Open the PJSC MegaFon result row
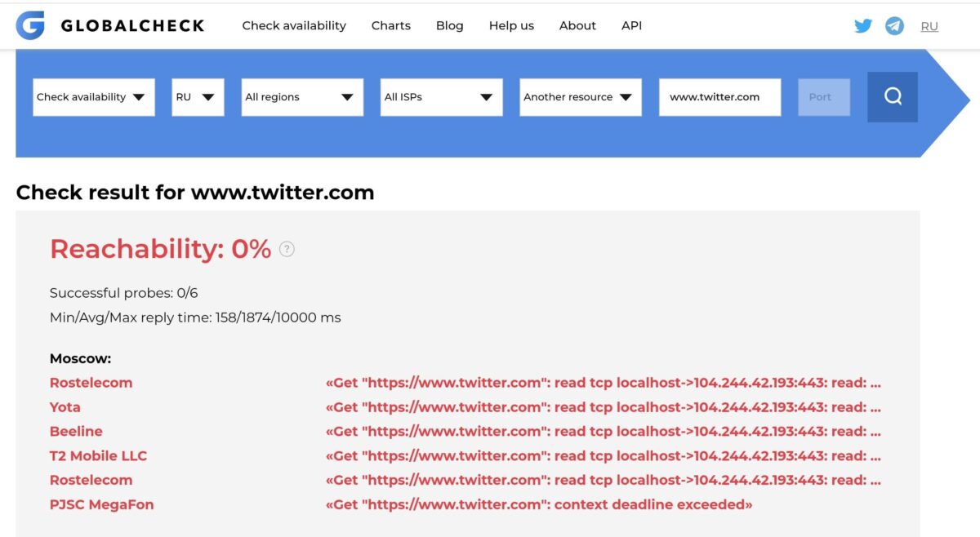The width and height of the screenshot is (980, 537). (101, 504)
